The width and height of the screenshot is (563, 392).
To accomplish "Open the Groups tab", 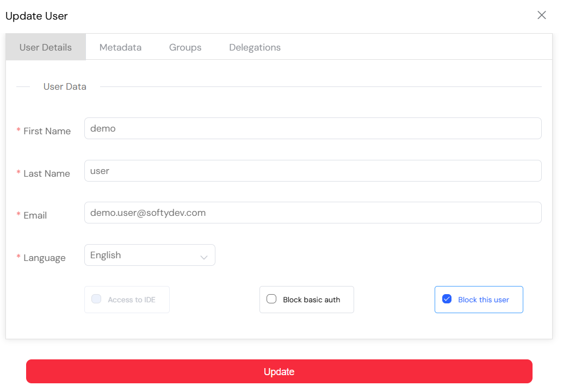I will 185,47.
